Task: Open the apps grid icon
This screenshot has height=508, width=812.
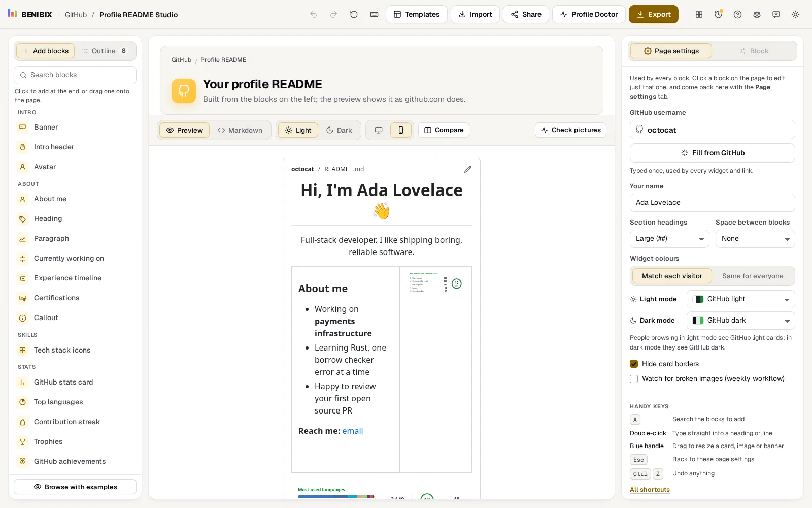Action: tap(699, 14)
